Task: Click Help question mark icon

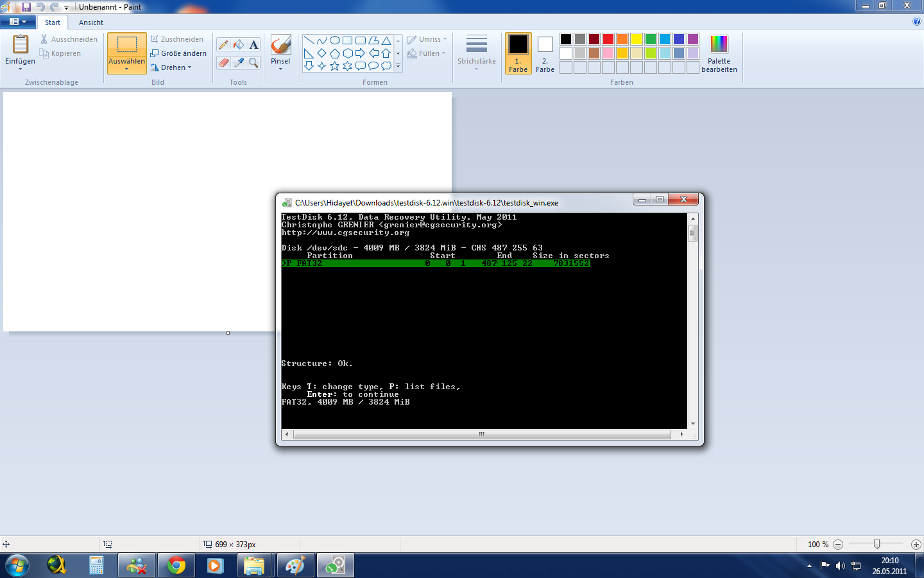Action: pos(916,21)
